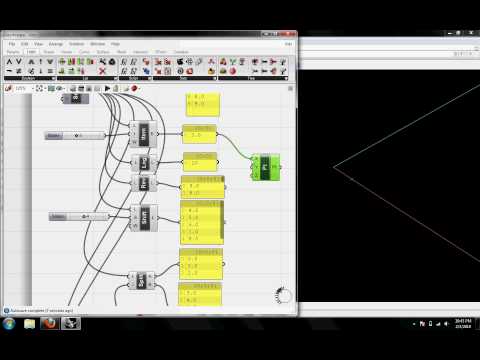This screenshot has height=360, width=480.
Task: Switch to the Surface component tab
Action: [103, 52]
